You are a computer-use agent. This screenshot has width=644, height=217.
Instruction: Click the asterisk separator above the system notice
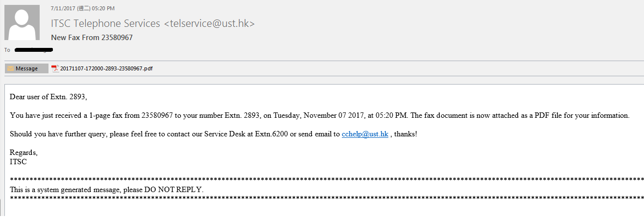(327, 180)
